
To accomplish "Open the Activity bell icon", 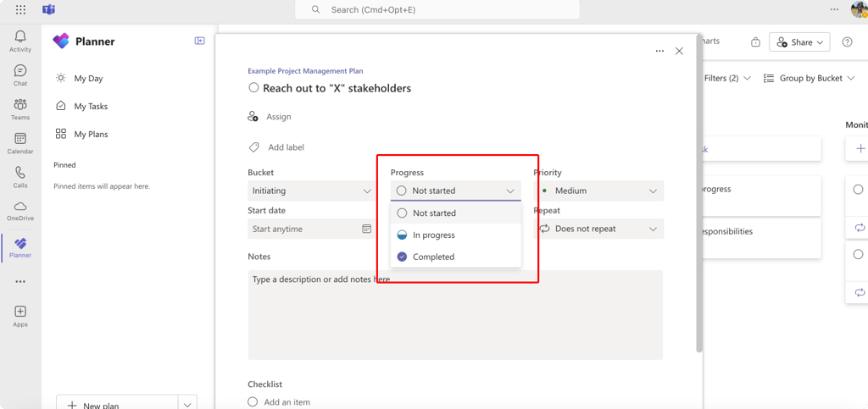I will click(20, 37).
